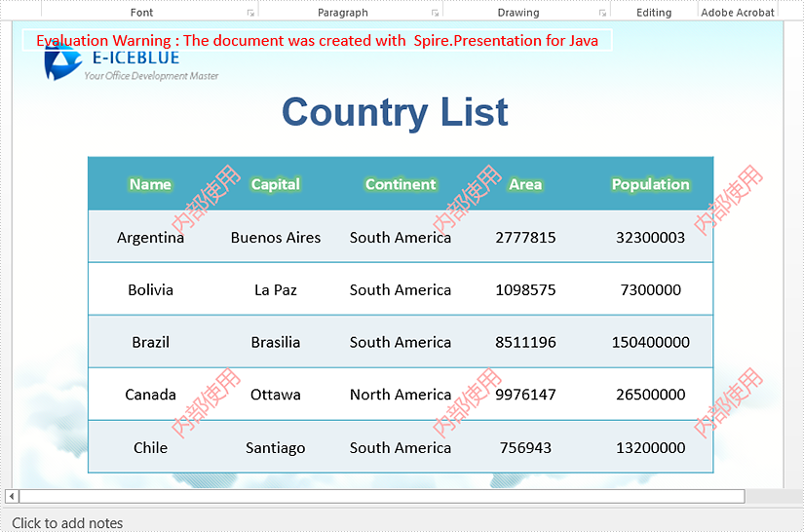This screenshot has height=532, width=804.
Task: Click the 26500000 population cell
Action: (651, 395)
